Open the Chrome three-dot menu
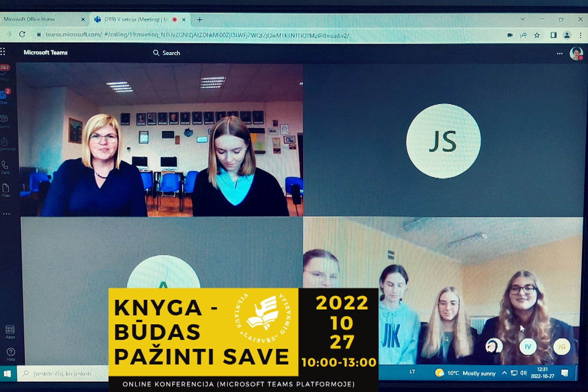 tap(581, 35)
